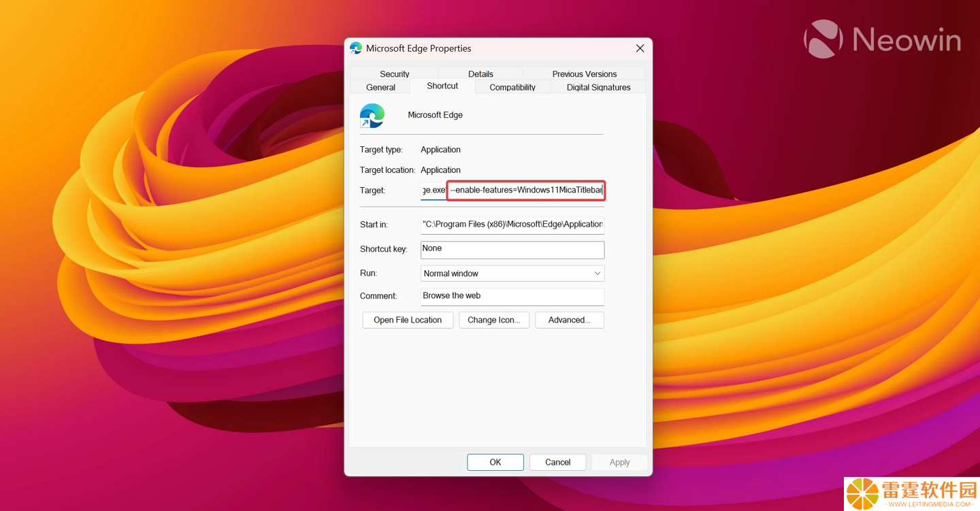The height and width of the screenshot is (511, 980).
Task: Open the Compatibility tab
Action: [512, 87]
